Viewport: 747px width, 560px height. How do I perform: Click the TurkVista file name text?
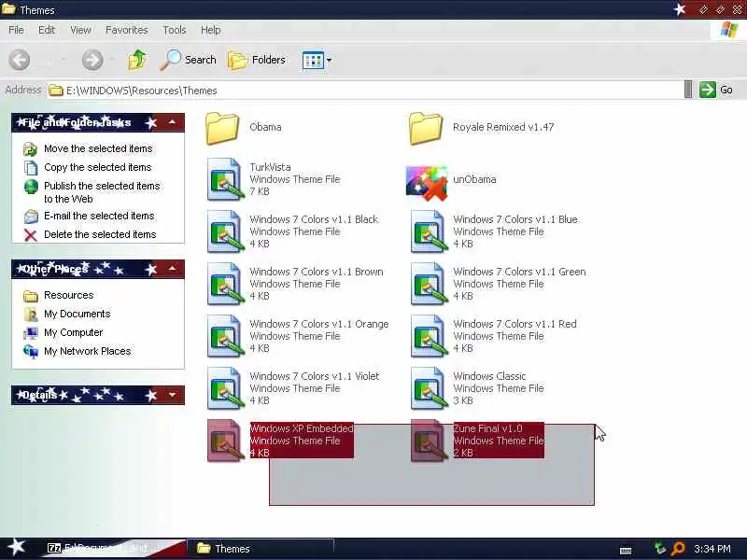[270, 167]
